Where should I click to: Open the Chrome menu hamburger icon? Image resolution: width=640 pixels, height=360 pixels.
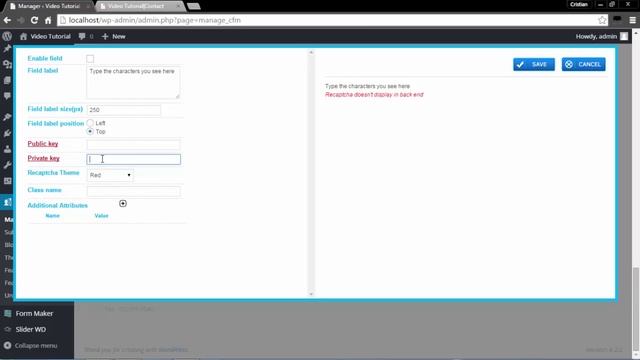click(633, 20)
